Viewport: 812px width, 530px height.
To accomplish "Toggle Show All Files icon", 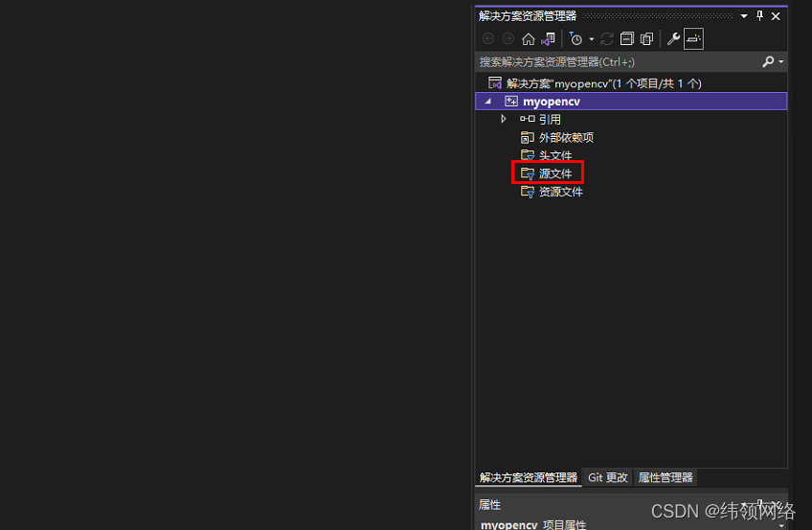I will click(646, 39).
